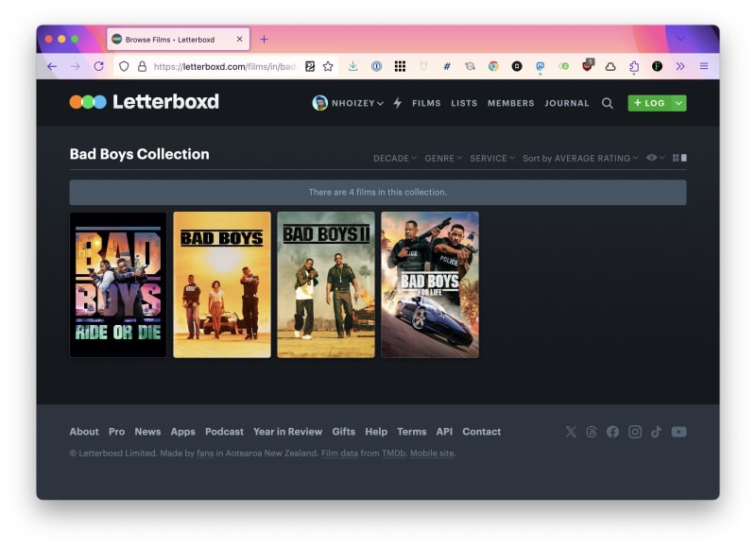Open the Bad Boys II poster
The height and width of the screenshot is (548, 756).
326,284
